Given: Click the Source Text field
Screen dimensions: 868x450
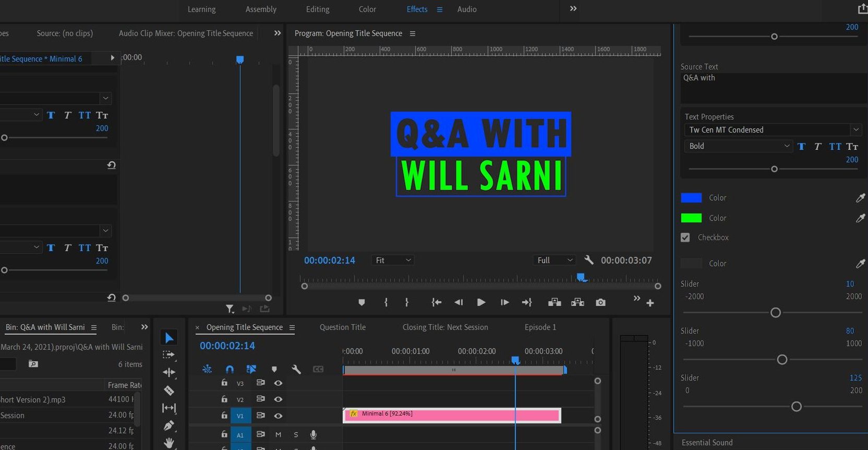Looking at the screenshot, I should pos(773,88).
